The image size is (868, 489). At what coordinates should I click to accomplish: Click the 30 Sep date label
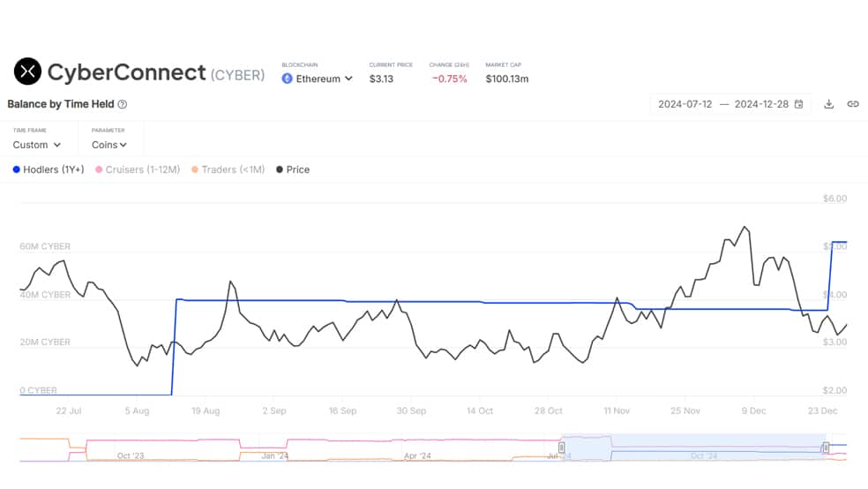pyautogui.click(x=411, y=411)
